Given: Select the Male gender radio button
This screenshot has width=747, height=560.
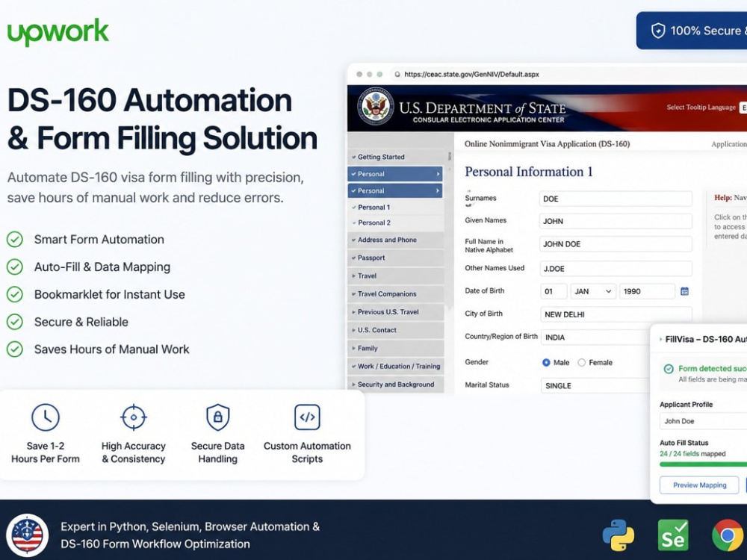Looking at the screenshot, I should pyautogui.click(x=546, y=362).
